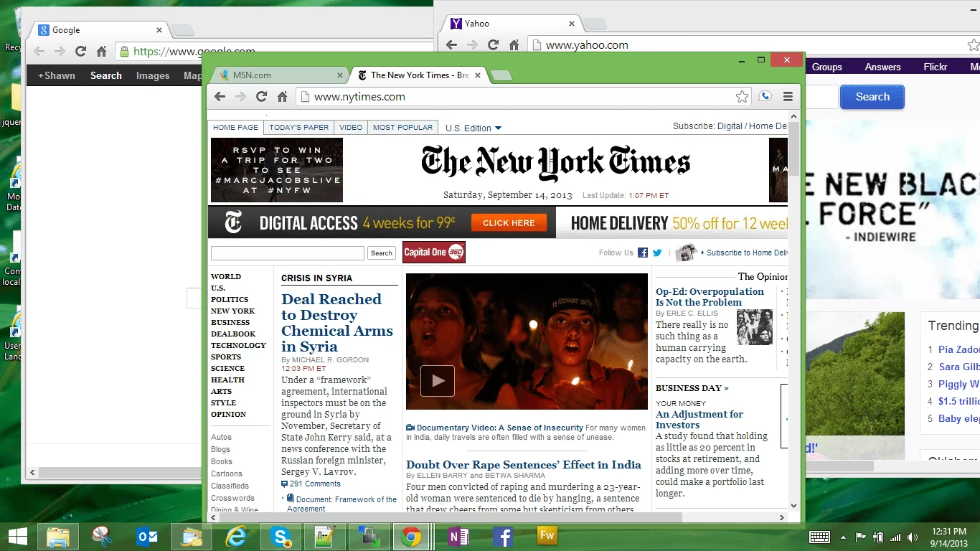The height and width of the screenshot is (551, 980).
Task: Click the TECHNOLOGY section in the left navigation
Action: click(x=238, y=345)
